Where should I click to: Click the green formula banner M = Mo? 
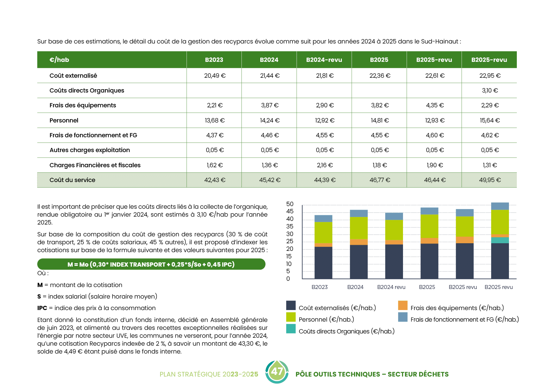pyautogui.click(x=151, y=264)
